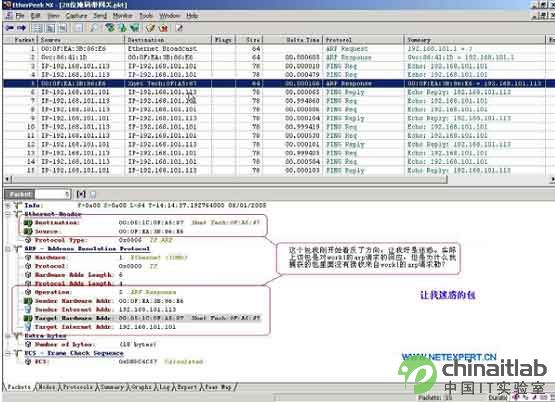This screenshot has height=402, width=555.
Task: Switch to the Protocols tab
Action: tap(77, 387)
